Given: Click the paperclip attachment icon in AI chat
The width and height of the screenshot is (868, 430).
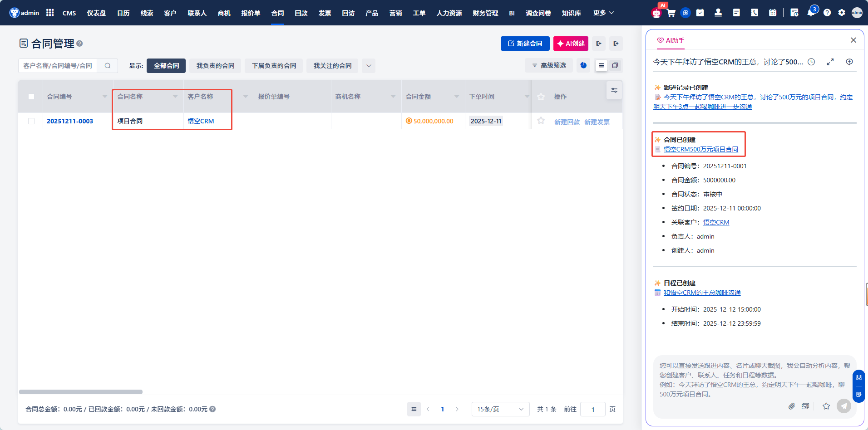Looking at the screenshot, I should click(791, 406).
